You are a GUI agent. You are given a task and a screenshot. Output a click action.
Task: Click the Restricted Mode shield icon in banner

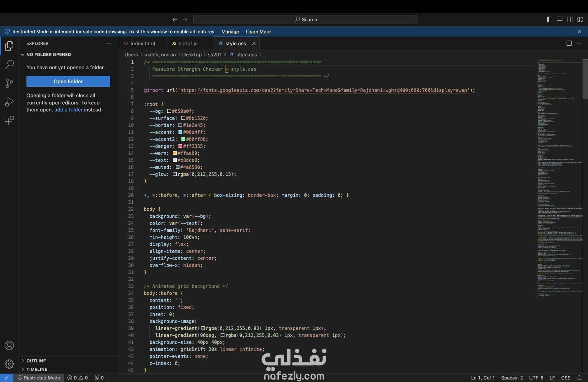(7, 32)
